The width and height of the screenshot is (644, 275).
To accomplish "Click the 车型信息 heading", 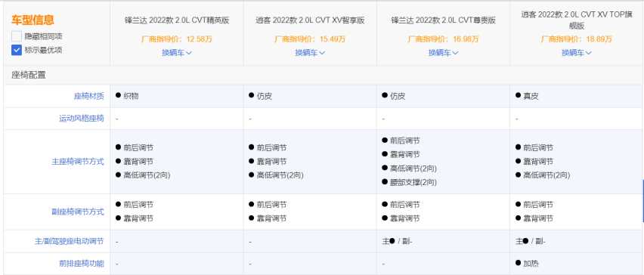I will click(33, 20).
